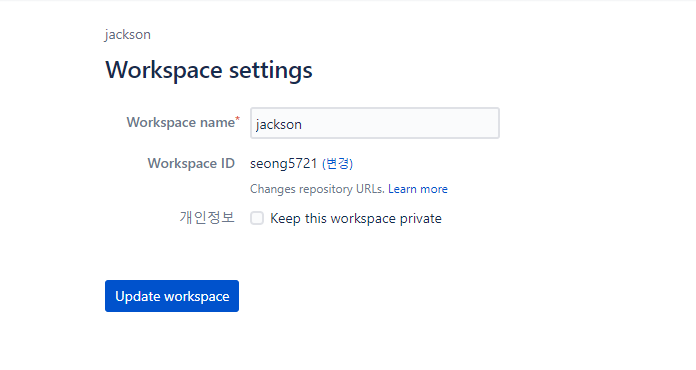Click the Keep this workspace private label

coord(356,218)
